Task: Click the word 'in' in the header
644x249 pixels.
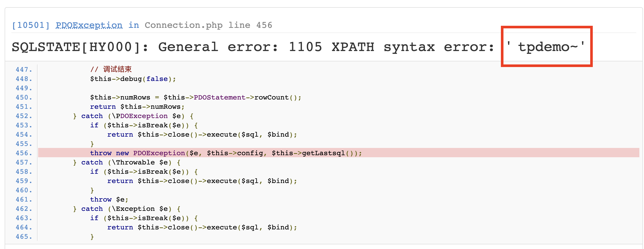Action: click(x=134, y=25)
